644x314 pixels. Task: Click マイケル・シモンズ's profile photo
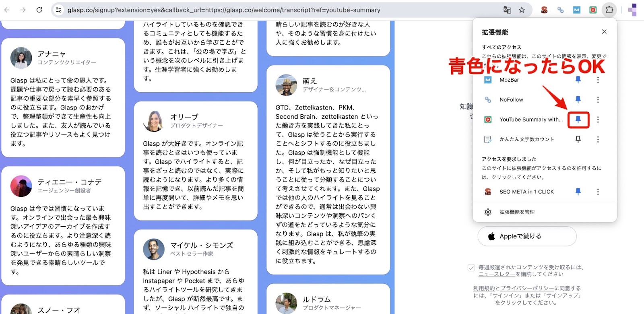click(154, 249)
